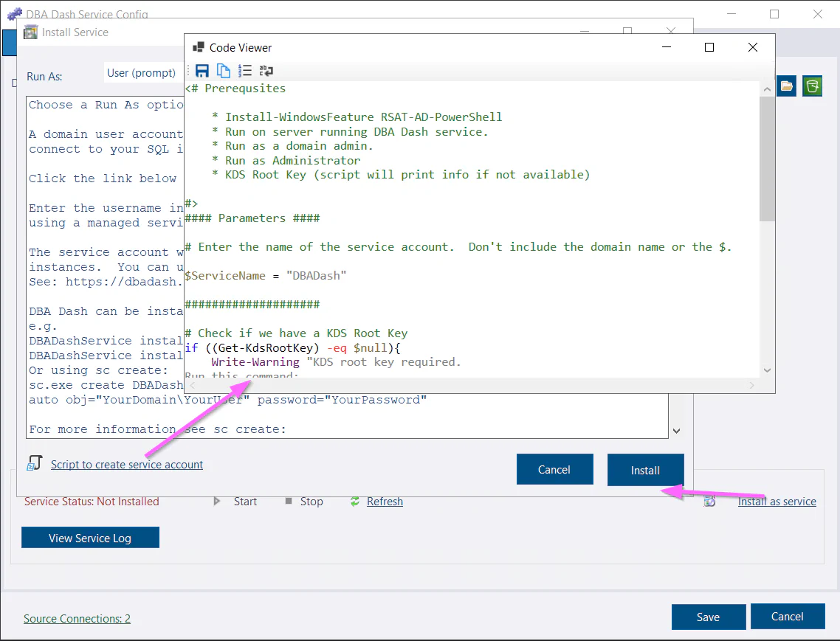The image size is (840, 641).
Task: Click the Code Viewer vertical scrollbar thumb
Action: (767, 158)
